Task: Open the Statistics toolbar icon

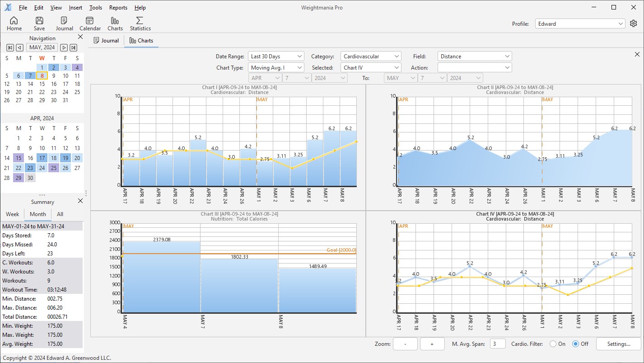Action: tap(140, 24)
